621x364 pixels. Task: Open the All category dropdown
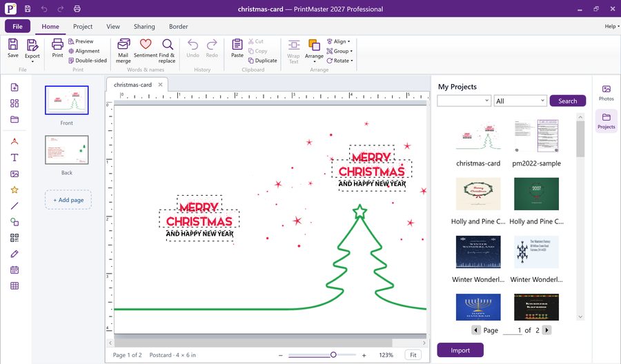[x=520, y=101]
